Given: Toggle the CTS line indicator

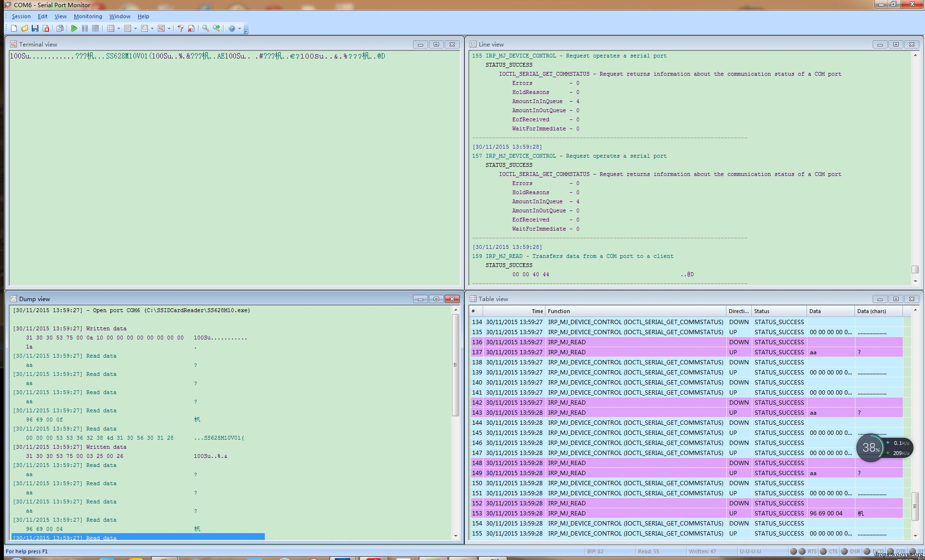Looking at the screenshot, I should click(823, 551).
